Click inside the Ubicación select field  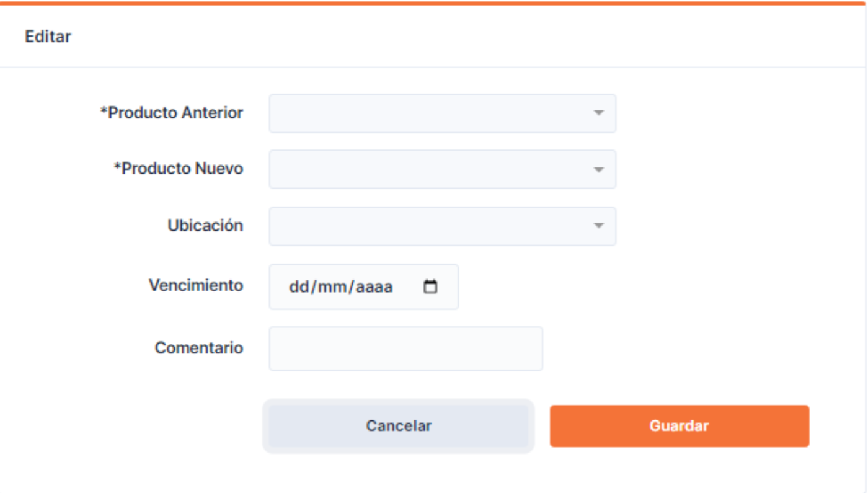(442, 226)
